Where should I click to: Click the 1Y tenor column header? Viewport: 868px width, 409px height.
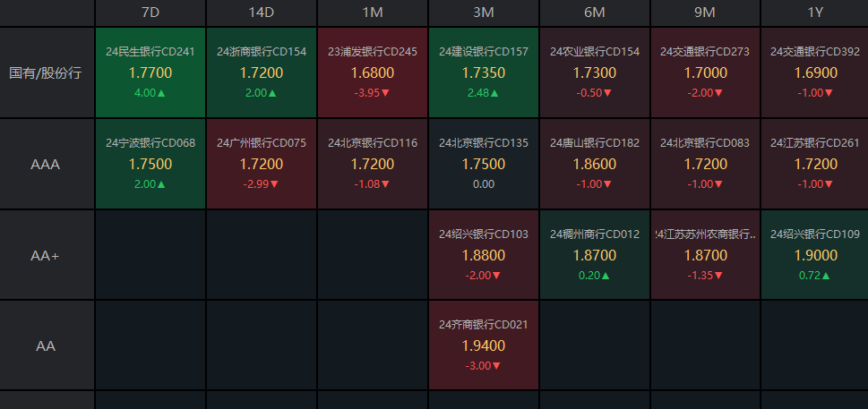[815, 13]
